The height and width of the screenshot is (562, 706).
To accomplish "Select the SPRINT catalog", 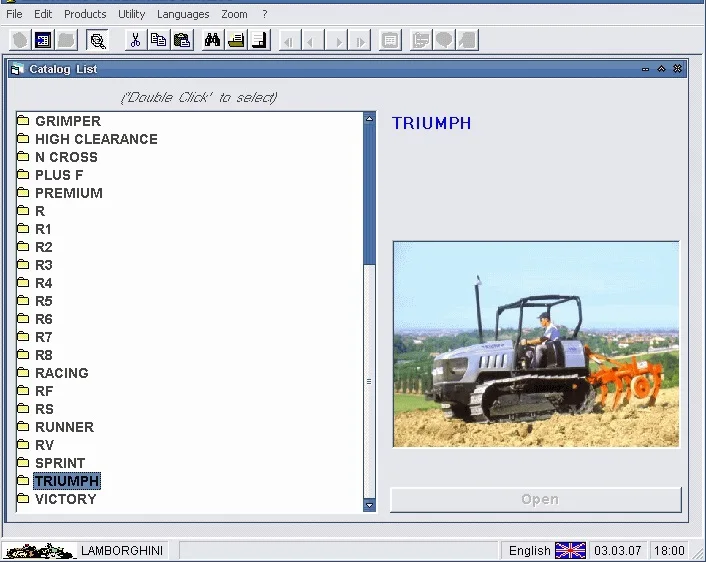I will [60, 463].
